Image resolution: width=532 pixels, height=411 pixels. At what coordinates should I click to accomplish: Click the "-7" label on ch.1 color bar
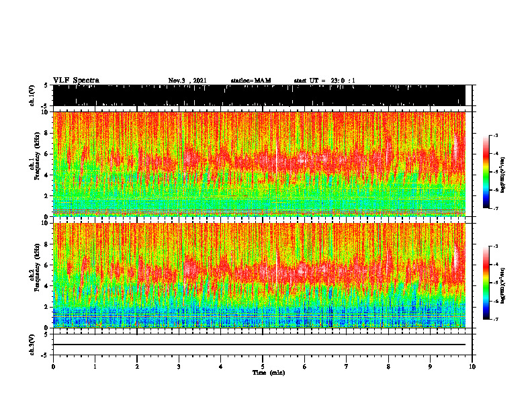click(x=496, y=208)
